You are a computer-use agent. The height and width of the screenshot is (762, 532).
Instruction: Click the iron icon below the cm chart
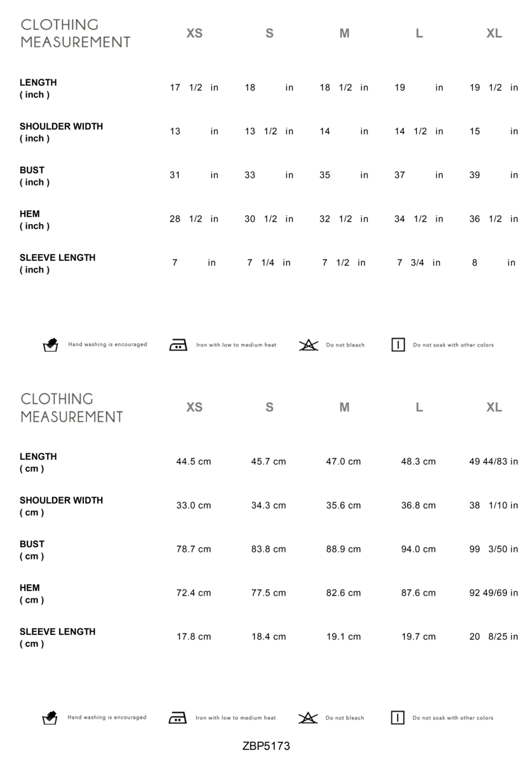pos(177,718)
